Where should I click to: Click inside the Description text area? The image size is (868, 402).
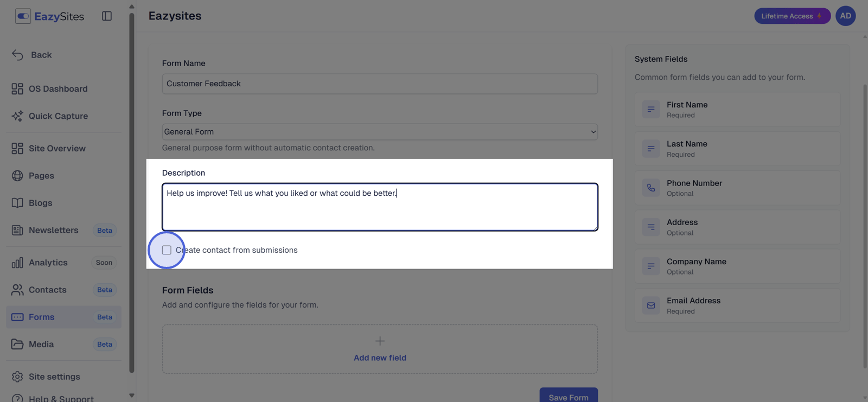[380, 207]
